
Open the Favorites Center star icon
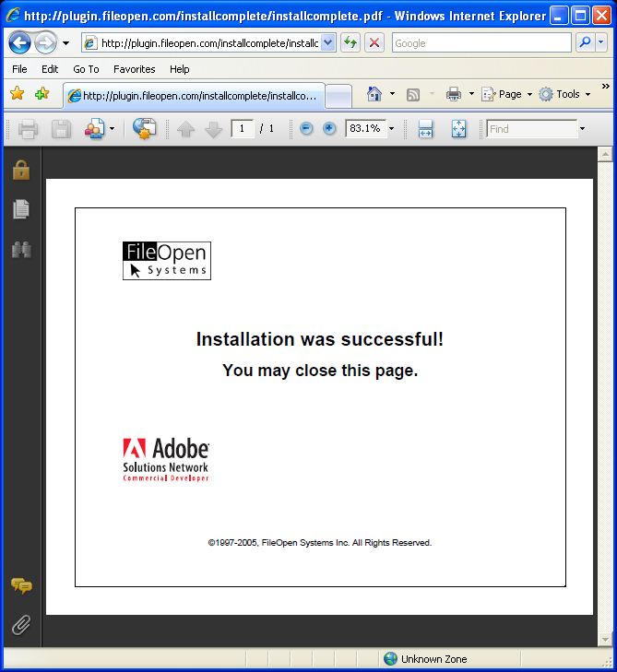[18, 93]
